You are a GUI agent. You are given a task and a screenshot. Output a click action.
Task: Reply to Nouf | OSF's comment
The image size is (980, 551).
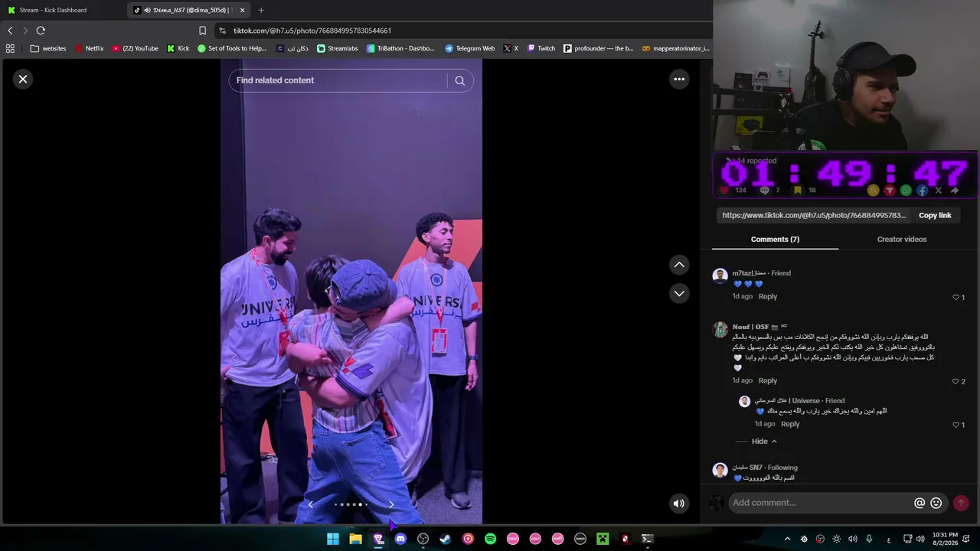(x=767, y=380)
